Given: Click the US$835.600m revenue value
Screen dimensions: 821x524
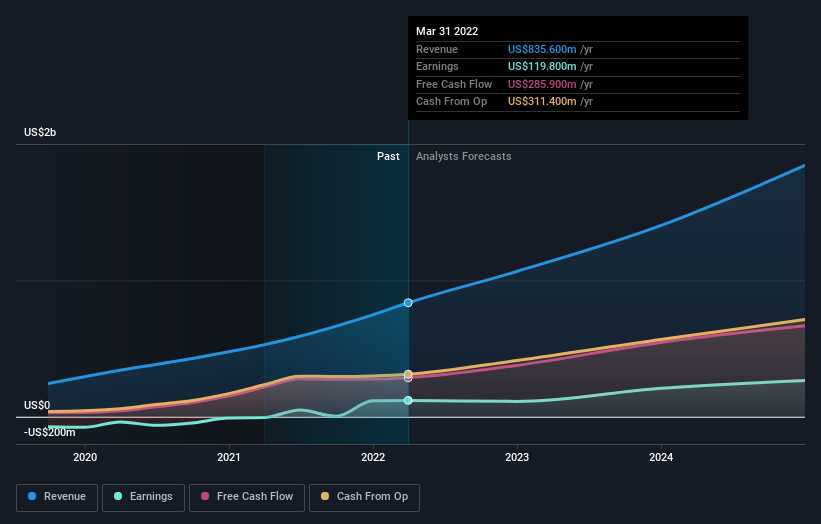Looking at the screenshot, I should pyautogui.click(x=542, y=49).
